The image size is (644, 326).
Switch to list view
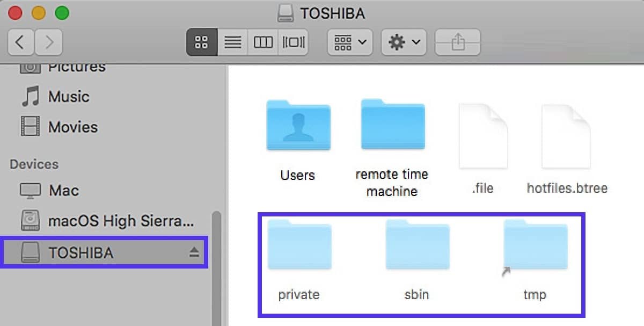232,42
